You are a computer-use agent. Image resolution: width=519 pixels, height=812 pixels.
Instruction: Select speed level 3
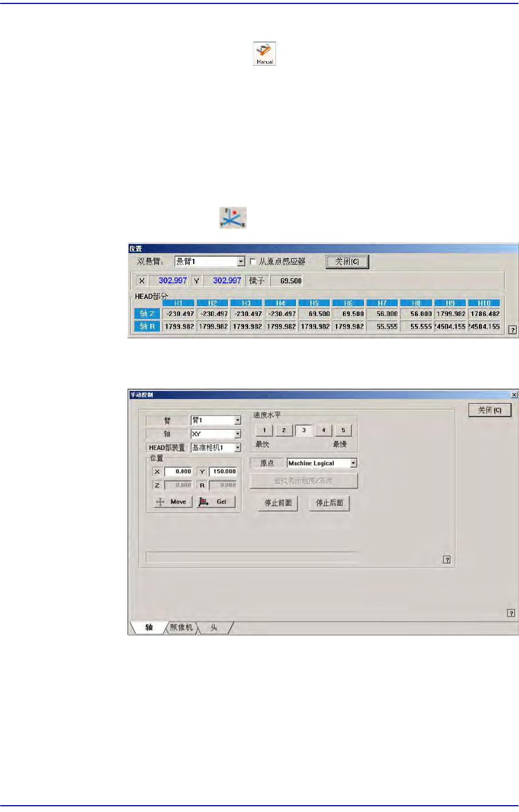[304, 430]
